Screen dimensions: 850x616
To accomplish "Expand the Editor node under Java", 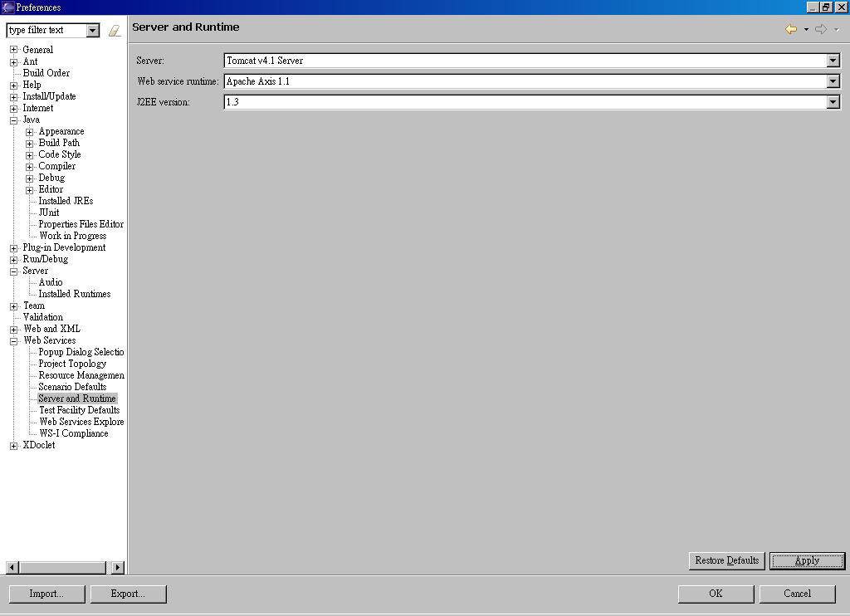I will click(29, 190).
